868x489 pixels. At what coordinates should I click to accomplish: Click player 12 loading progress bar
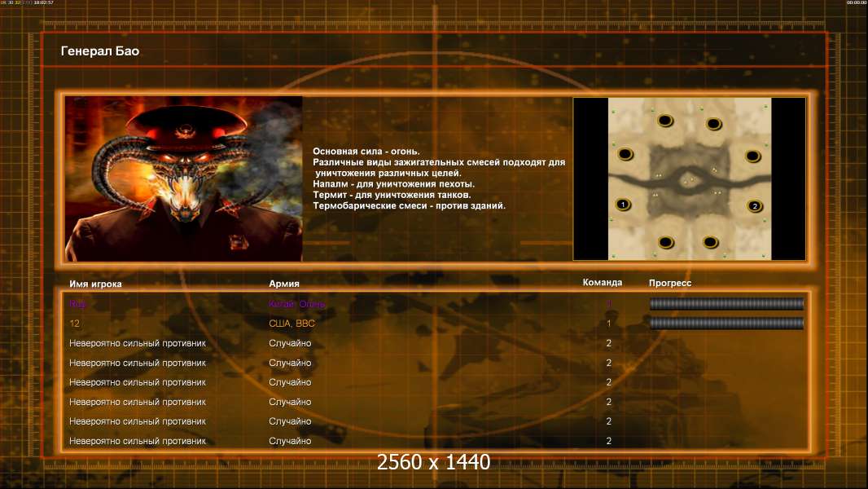pos(726,323)
